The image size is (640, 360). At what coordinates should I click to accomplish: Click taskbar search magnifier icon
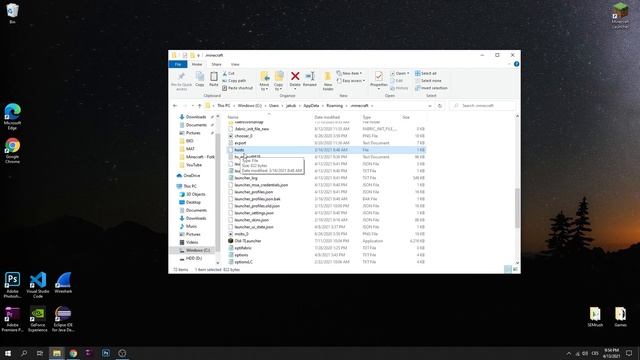coord(24,353)
